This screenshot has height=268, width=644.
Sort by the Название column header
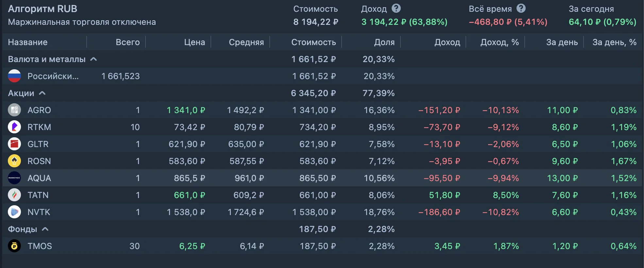tap(28, 42)
